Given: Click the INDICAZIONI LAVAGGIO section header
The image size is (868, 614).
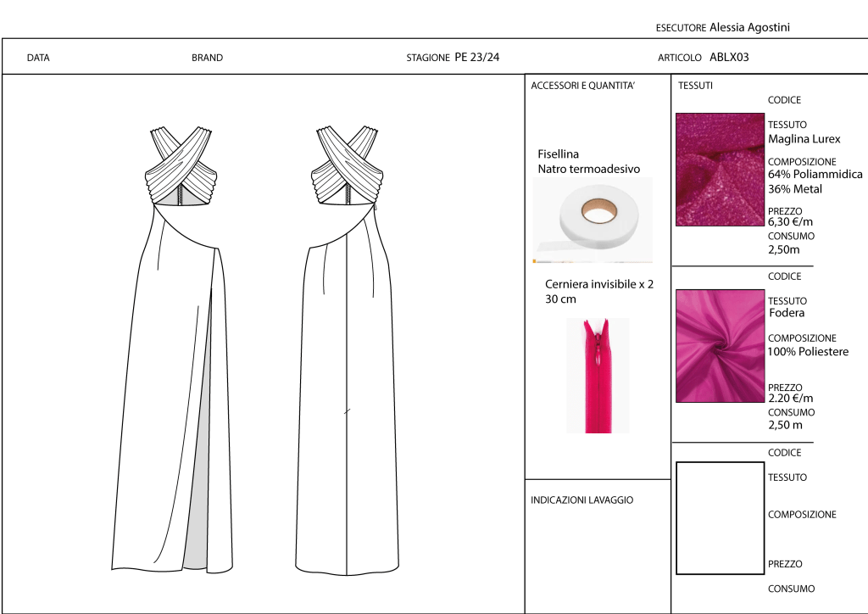Looking at the screenshot, I should click(581, 500).
